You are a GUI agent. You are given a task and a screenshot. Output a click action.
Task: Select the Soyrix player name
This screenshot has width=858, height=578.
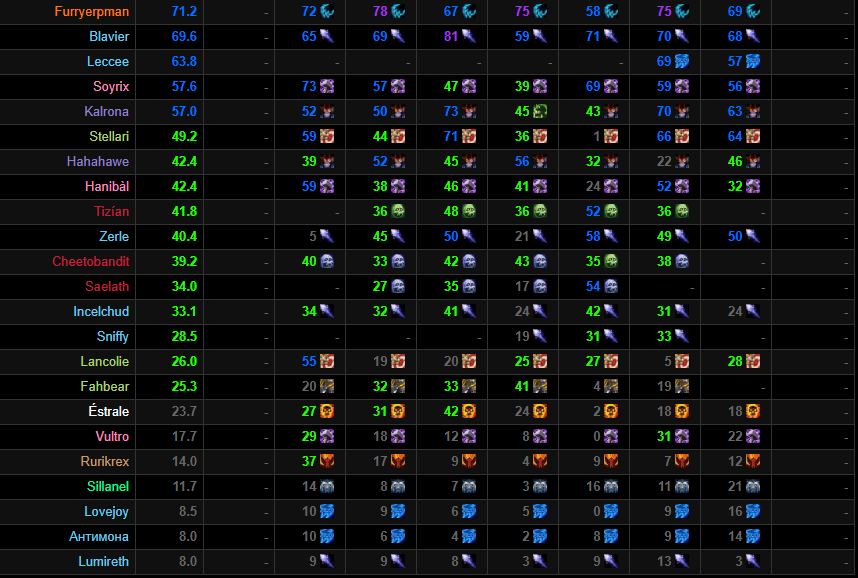(x=111, y=86)
